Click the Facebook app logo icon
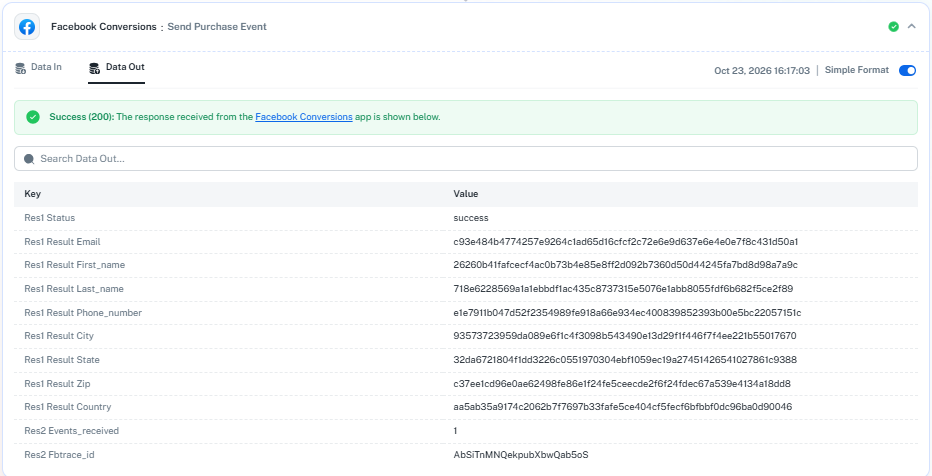The height and width of the screenshot is (476, 932). [x=27, y=27]
